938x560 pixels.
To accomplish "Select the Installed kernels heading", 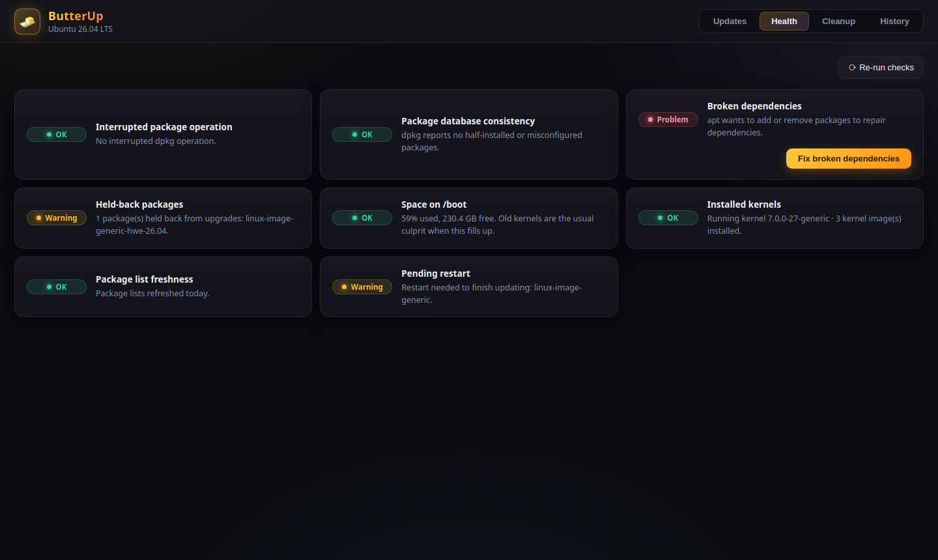I will 744,204.
